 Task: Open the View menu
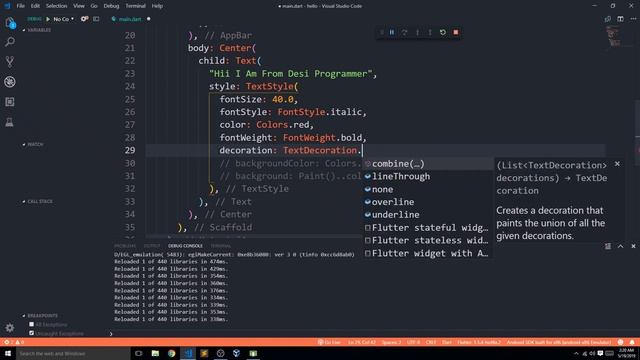point(79,6)
